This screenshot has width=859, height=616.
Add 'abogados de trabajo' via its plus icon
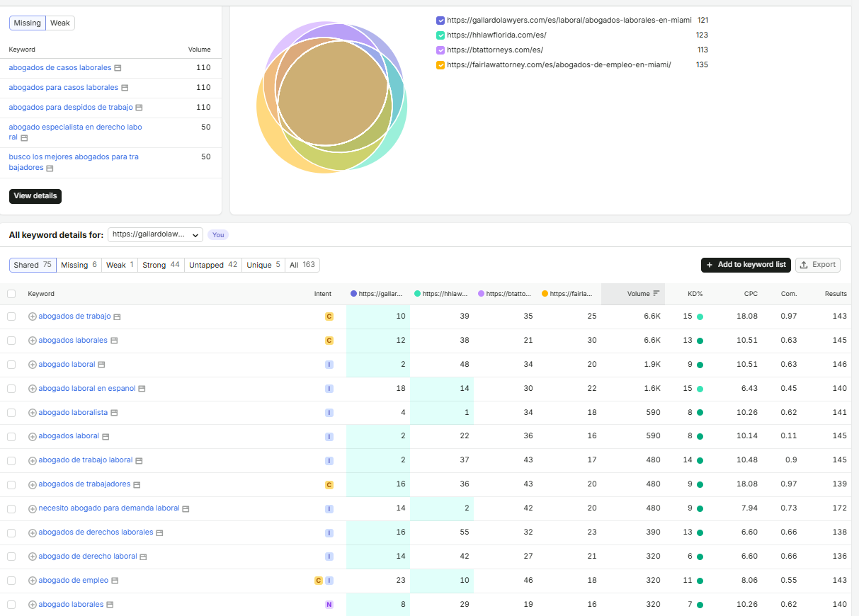coord(32,316)
